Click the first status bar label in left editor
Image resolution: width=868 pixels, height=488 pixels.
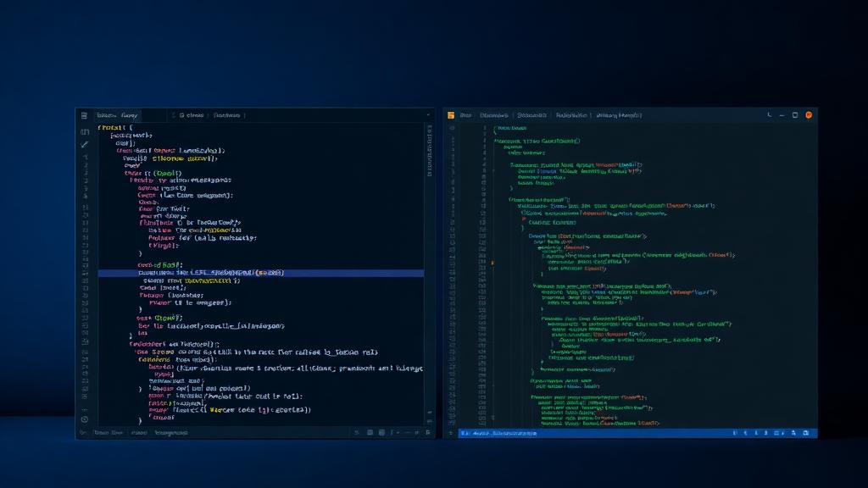coord(108,433)
